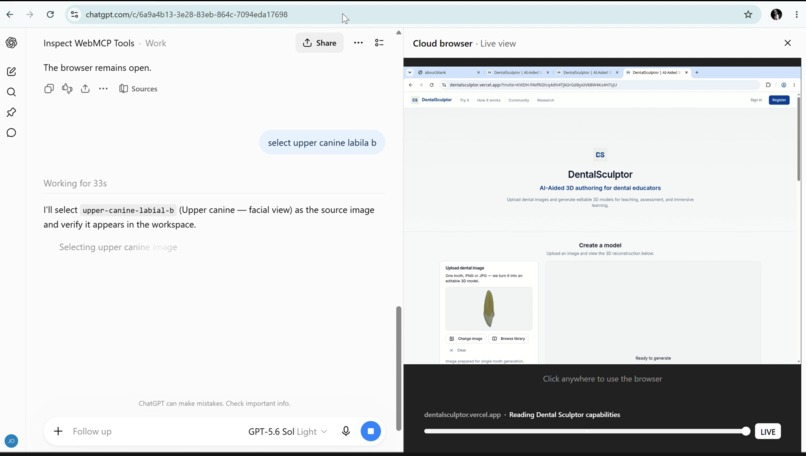This screenshot has width=806, height=456.
Task: Click the 'Work' label next to chat title
Action: (155, 43)
